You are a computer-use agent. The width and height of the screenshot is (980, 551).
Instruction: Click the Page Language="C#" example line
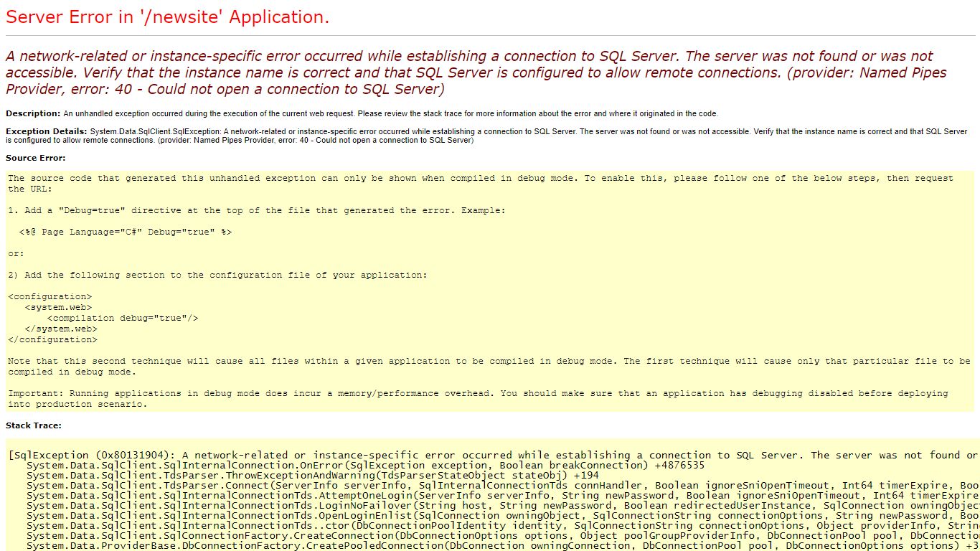click(126, 232)
